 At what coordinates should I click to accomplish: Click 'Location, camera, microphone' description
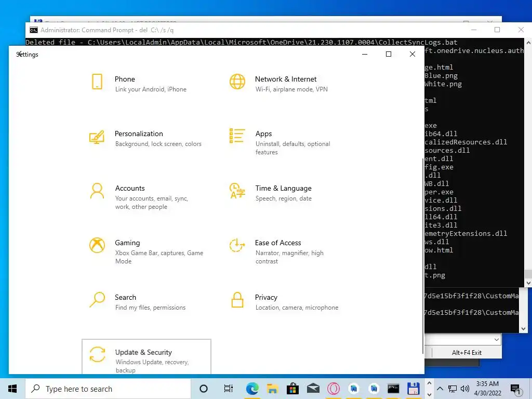point(297,308)
